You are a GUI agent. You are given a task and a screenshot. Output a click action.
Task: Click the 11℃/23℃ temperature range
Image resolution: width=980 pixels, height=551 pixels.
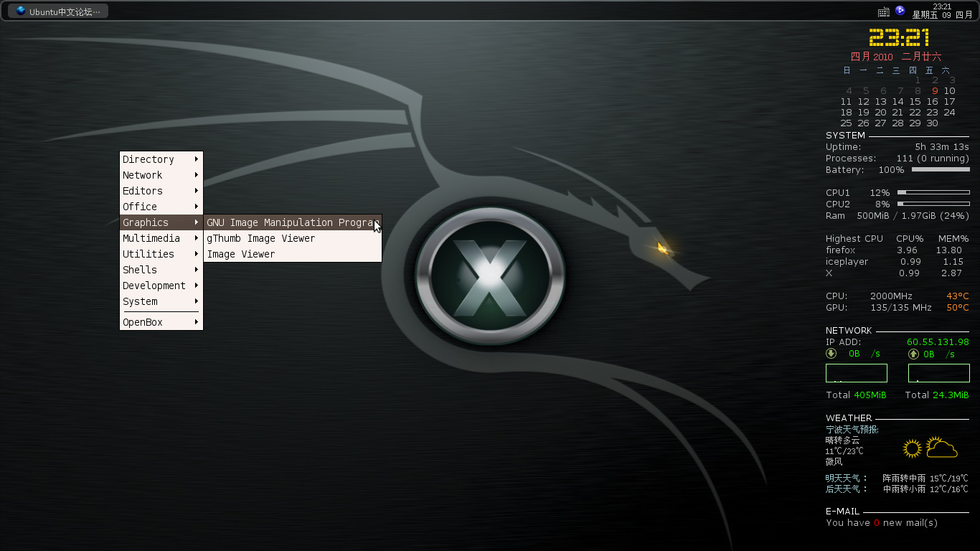[x=844, y=451]
